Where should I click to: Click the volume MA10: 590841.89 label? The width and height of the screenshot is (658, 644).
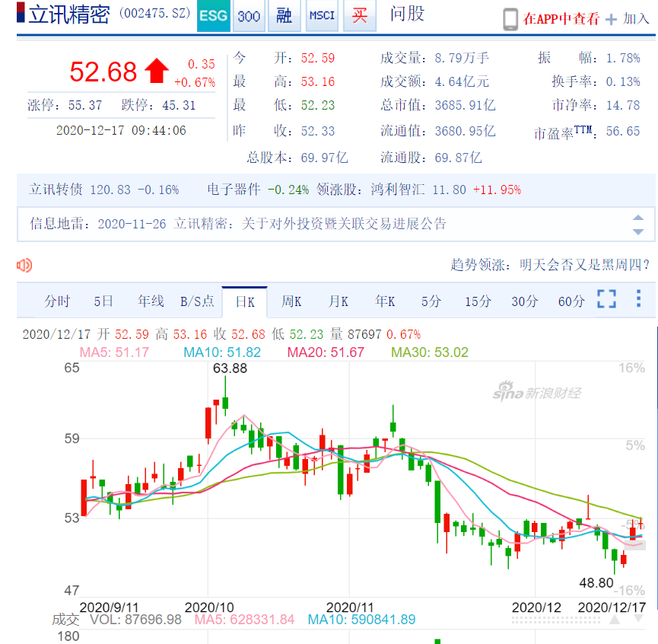point(361,620)
